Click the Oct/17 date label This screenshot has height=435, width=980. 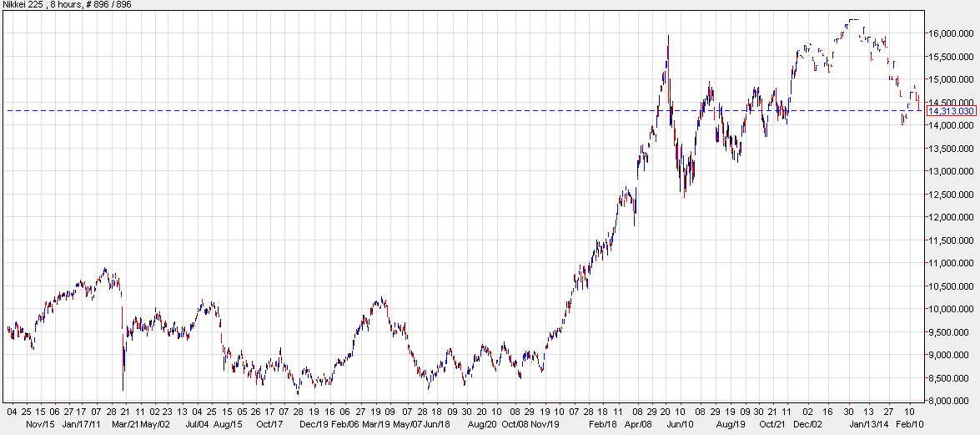pos(270,424)
